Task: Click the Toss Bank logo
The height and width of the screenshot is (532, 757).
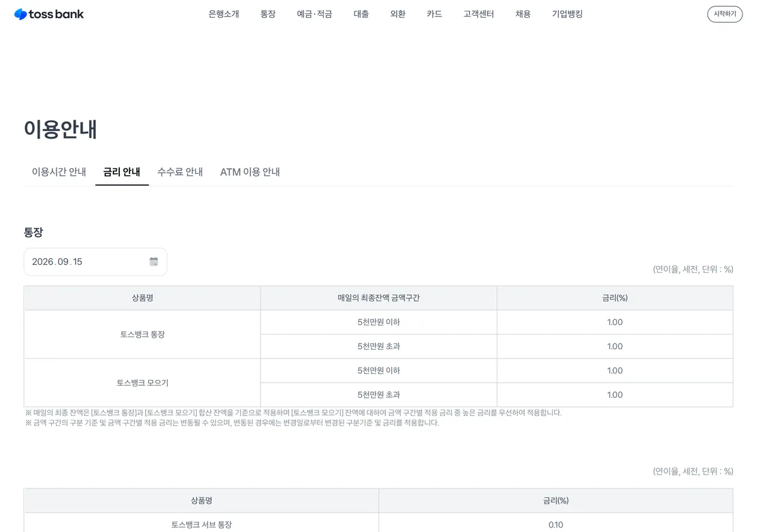Action: tap(49, 14)
